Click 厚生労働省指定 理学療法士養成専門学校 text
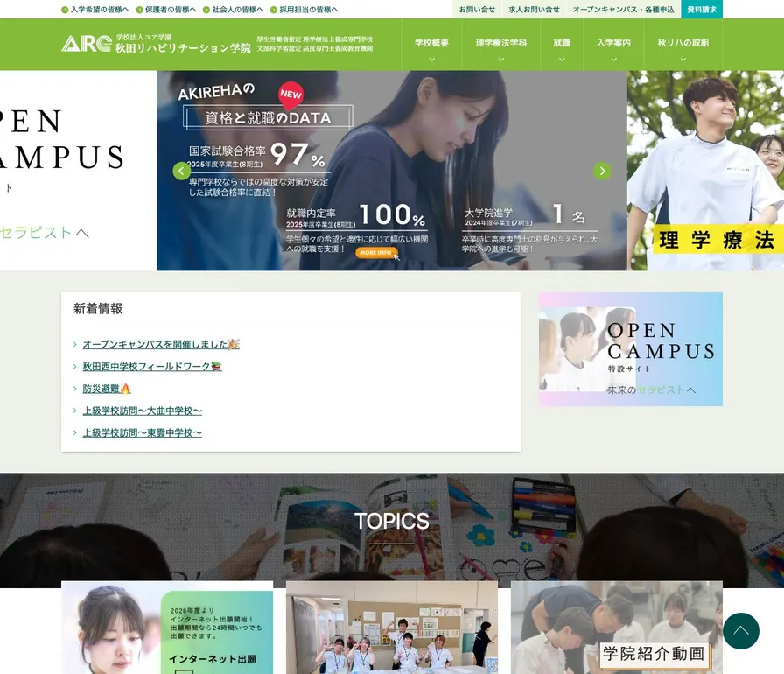The width and height of the screenshot is (784, 674). tap(314, 39)
